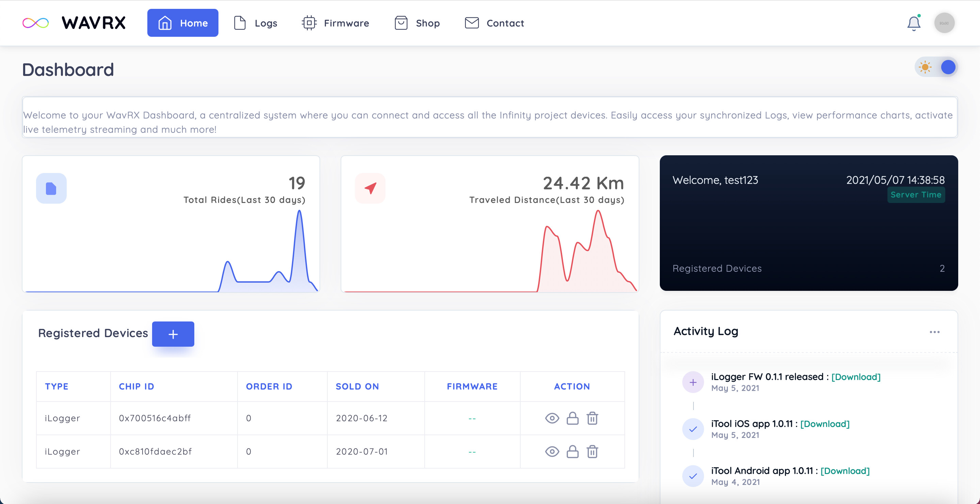Go to the Firmware page
Screen dimensions: 980x504
(x=335, y=23)
